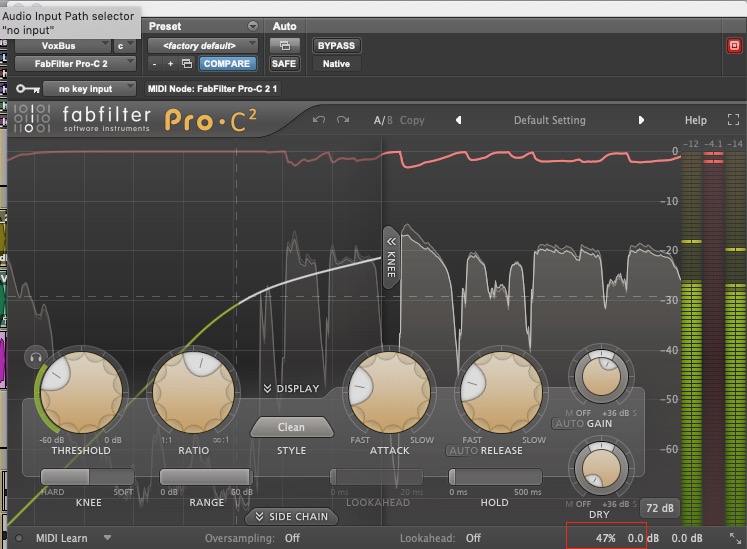Click the 0.0 dB input level value
Image resolution: width=747 pixels, height=549 pixels.
[x=643, y=538]
